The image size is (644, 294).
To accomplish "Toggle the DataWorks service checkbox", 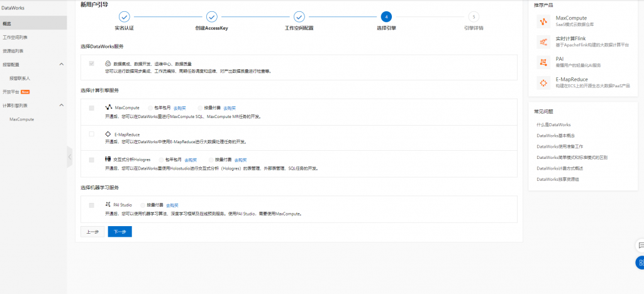I will tap(92, 63).
